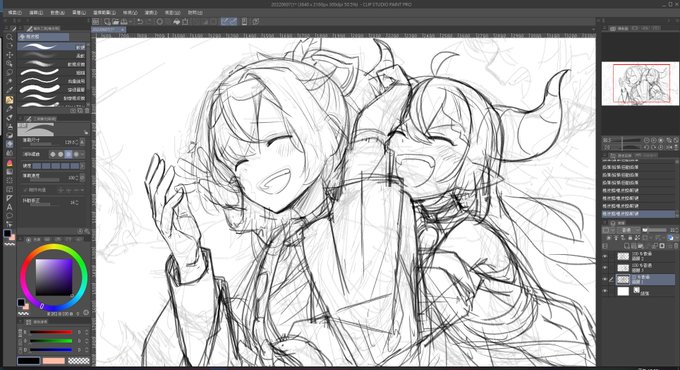The width and height of the screenshot is (680, 370).
Task: Click the purple square in color wheel
Action: pyautogui.click(x=54, y=277)
